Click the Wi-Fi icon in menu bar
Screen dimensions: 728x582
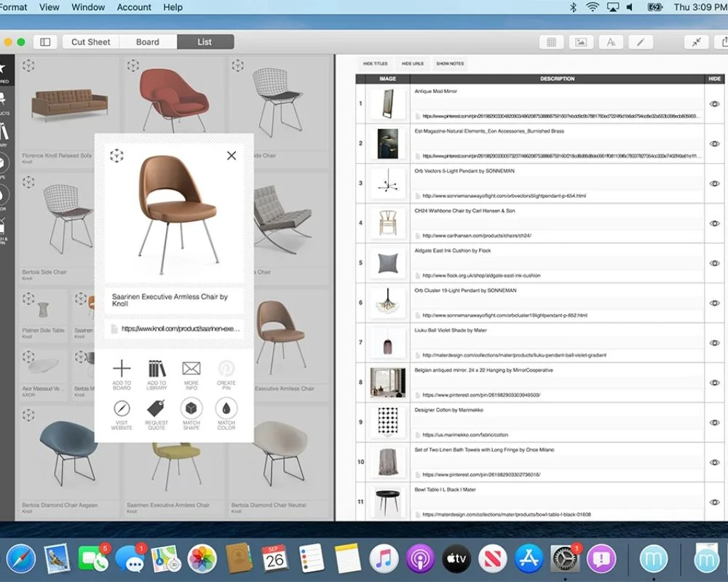(593, 7)
